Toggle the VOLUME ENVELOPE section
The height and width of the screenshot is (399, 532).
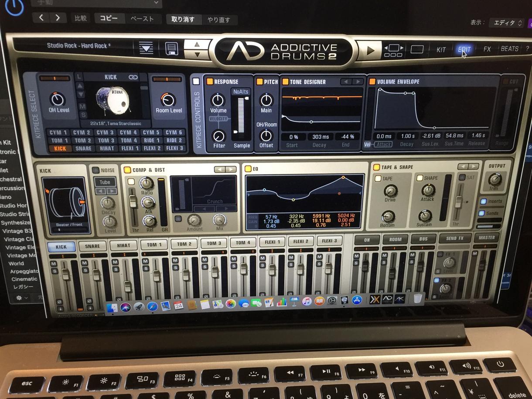(372, 81)
